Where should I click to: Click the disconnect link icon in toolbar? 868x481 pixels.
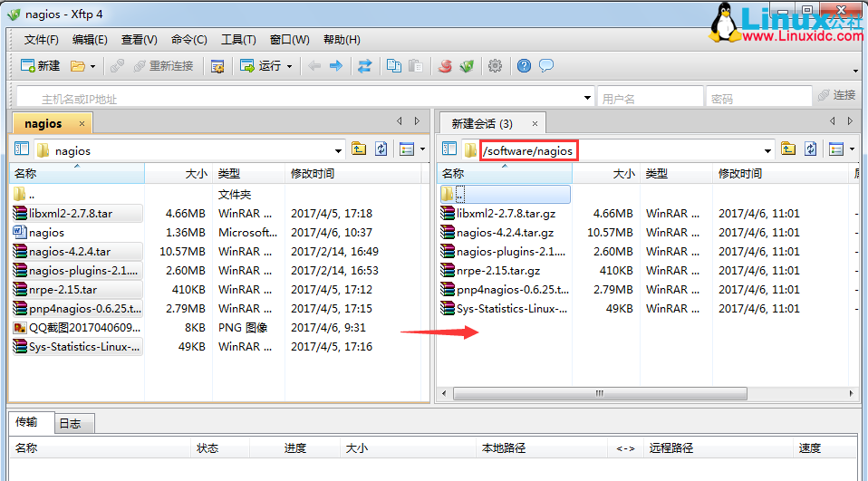(x=117, y=66)
